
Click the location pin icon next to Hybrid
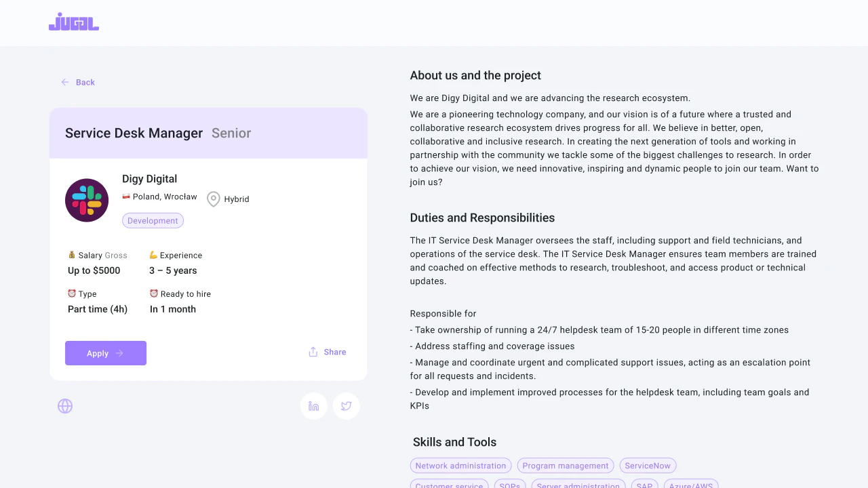pos(213,199)
